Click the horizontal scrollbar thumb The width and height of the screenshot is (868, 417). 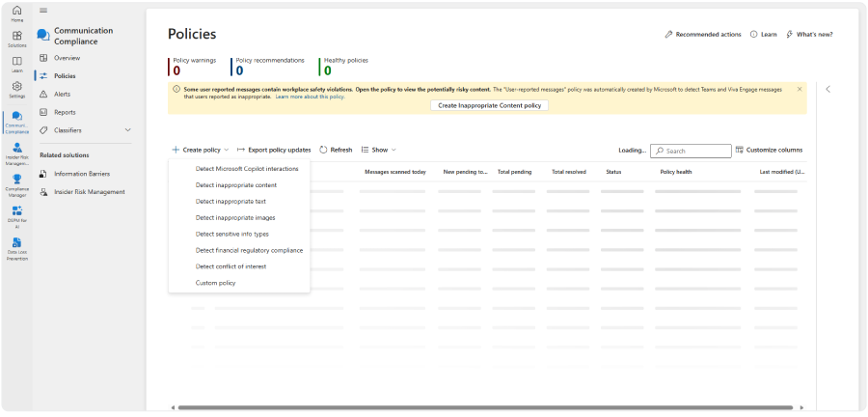coord(485,407)
